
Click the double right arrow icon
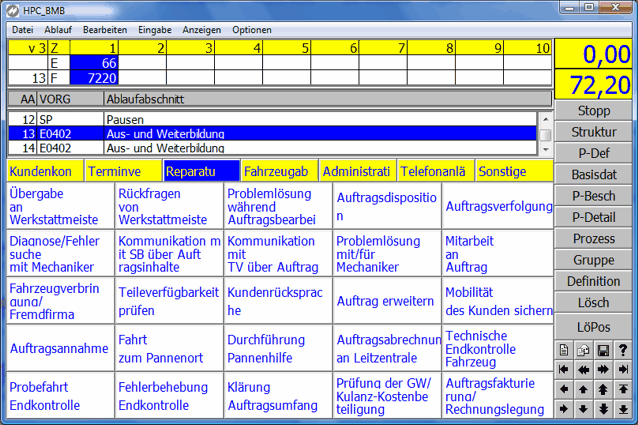(x=604, y=369)
